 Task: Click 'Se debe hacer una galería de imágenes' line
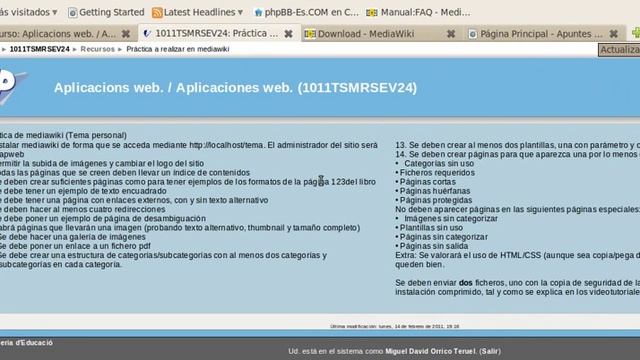point(73,237)
